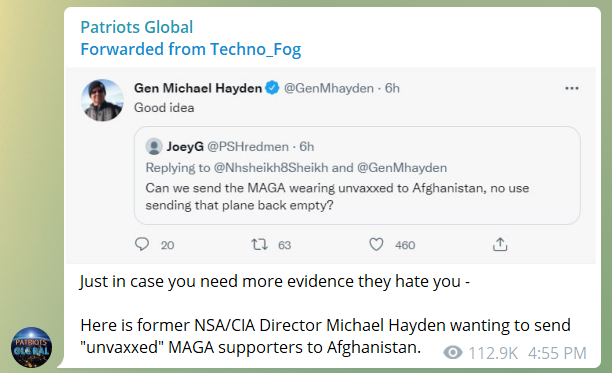This screenshot has width=612, height=373.
Task: Click JoeyG's grey default avatar
Action: coord(154,146)
